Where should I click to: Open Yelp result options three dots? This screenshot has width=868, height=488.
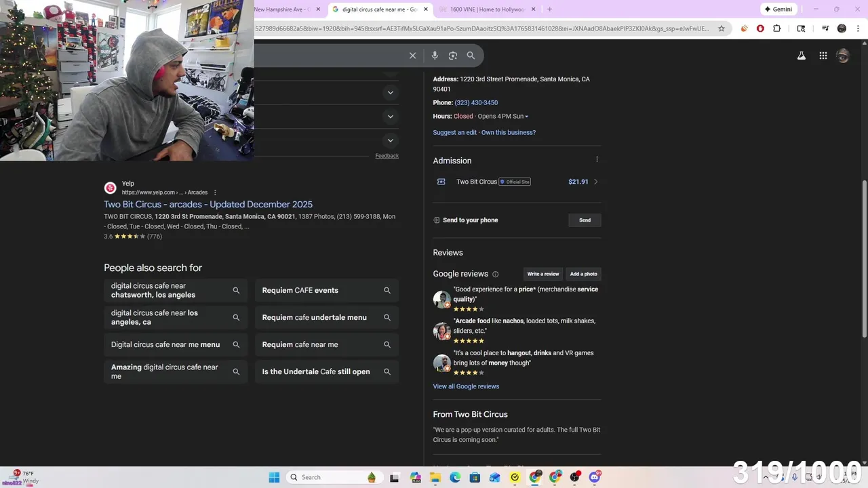(215, 192)
